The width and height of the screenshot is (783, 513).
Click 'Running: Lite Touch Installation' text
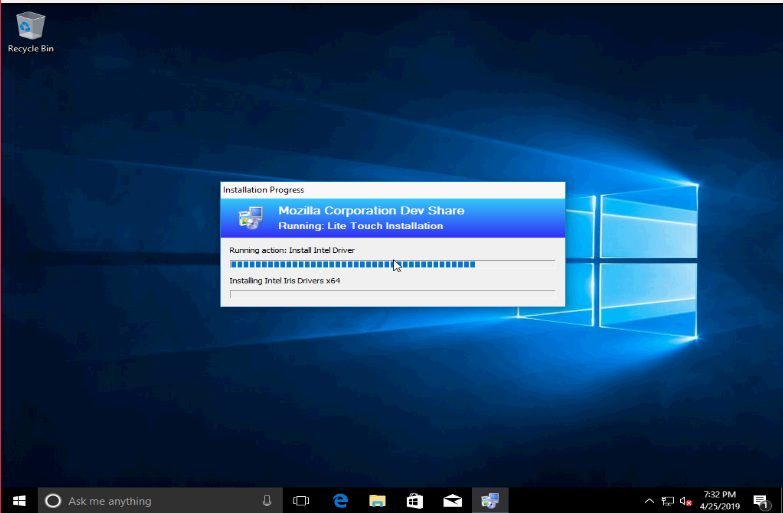(x=361, y=226)
